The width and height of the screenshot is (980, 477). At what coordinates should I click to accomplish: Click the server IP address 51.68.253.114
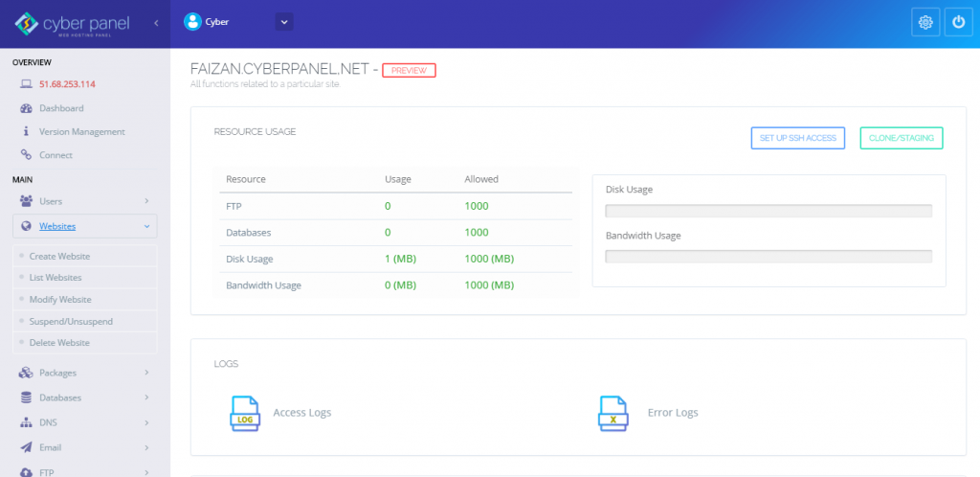click(67, 84)
